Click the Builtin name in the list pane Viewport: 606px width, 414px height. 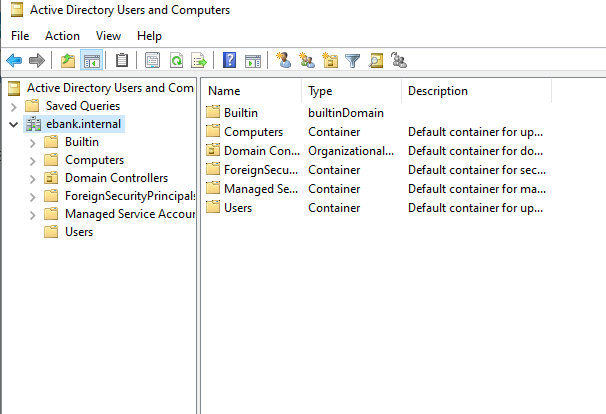coord(241,113)
